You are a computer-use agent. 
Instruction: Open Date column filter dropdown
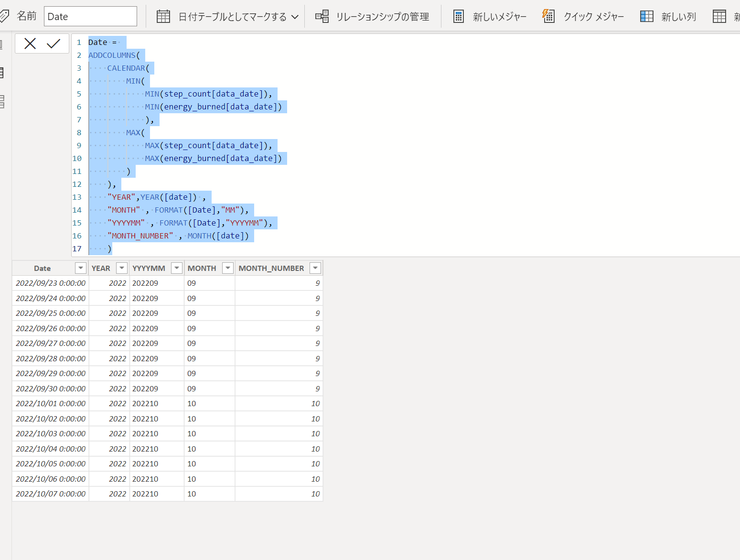[81, 268]
